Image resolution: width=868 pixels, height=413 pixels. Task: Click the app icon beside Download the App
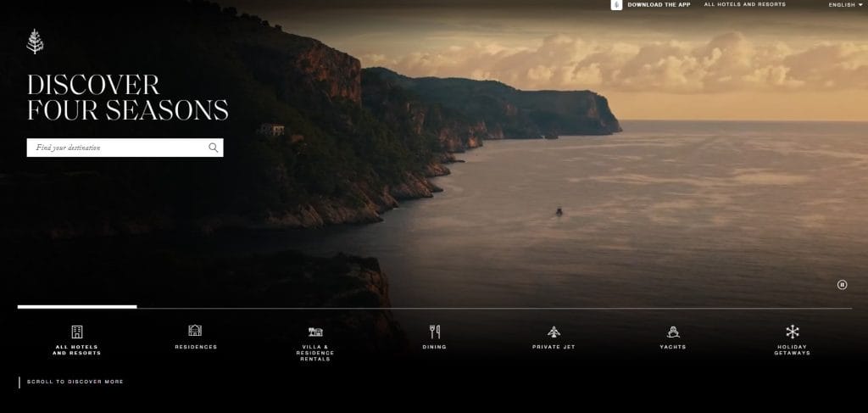click(616, 4)
